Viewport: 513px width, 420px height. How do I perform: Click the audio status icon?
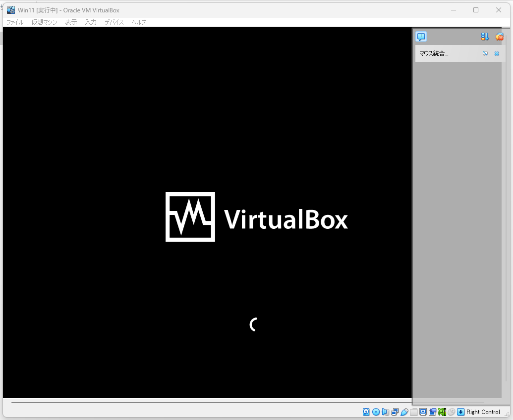386,412
